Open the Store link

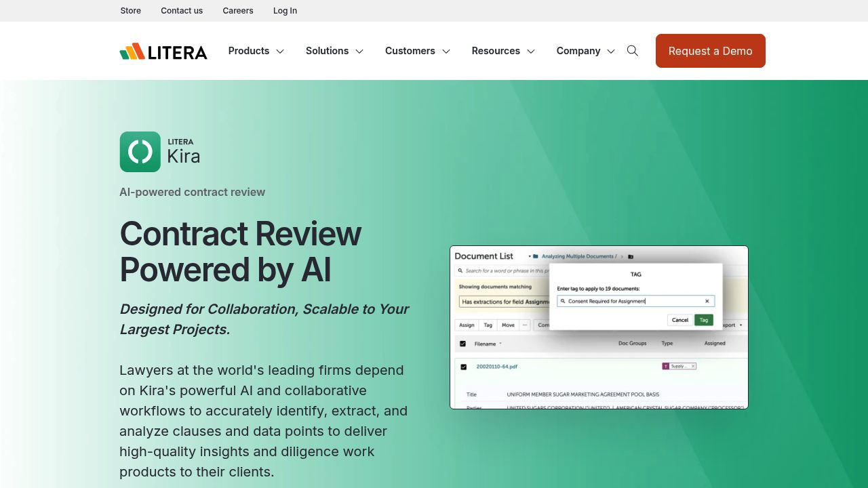tap(131, 11)
